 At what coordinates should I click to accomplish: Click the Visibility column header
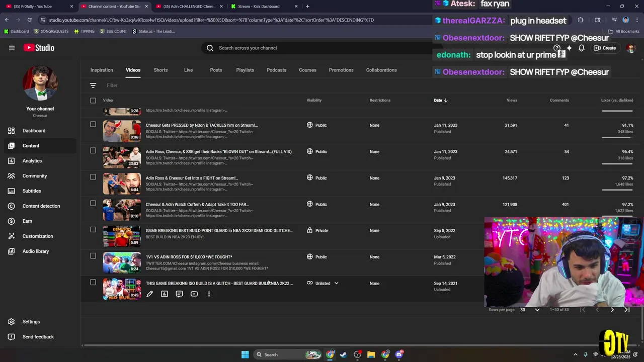(314, 101)
